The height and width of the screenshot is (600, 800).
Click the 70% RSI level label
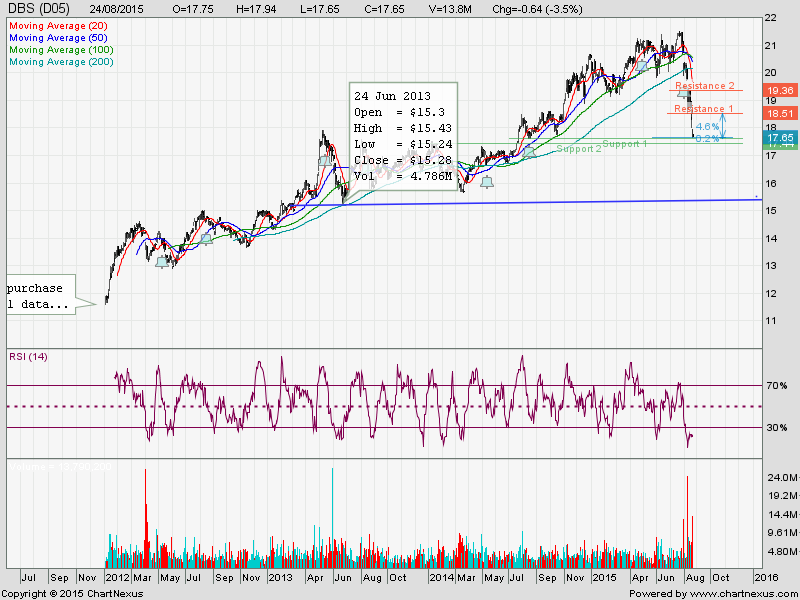point(777,386)
